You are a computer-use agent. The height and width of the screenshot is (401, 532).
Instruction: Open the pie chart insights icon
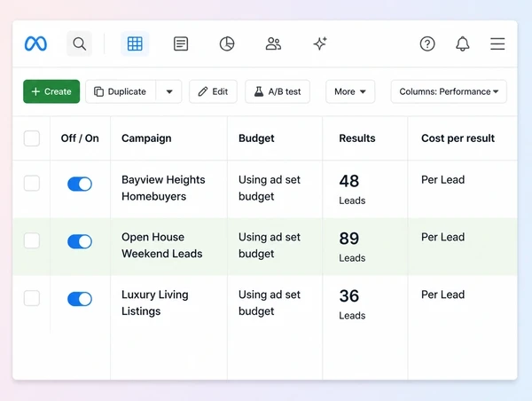(227, 43)
